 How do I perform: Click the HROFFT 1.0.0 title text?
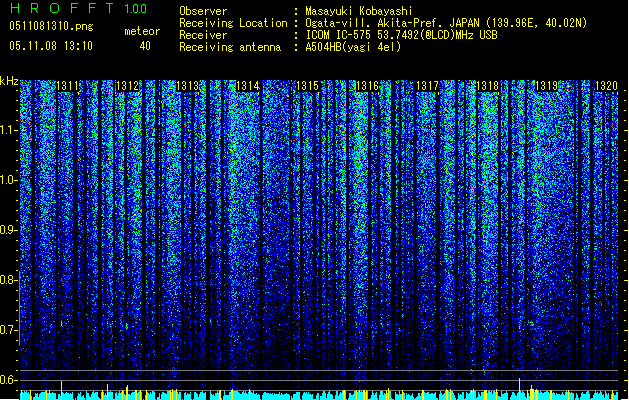coord(78,8)
